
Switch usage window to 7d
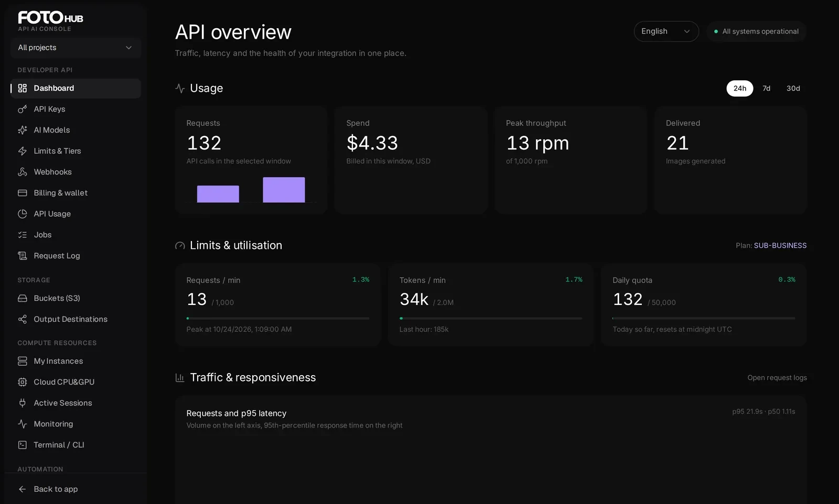click(x=766, y=89)
